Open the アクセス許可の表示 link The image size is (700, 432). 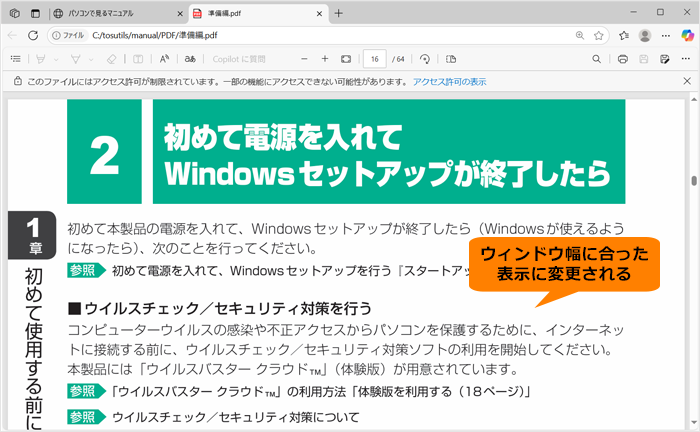pos(449,82)
